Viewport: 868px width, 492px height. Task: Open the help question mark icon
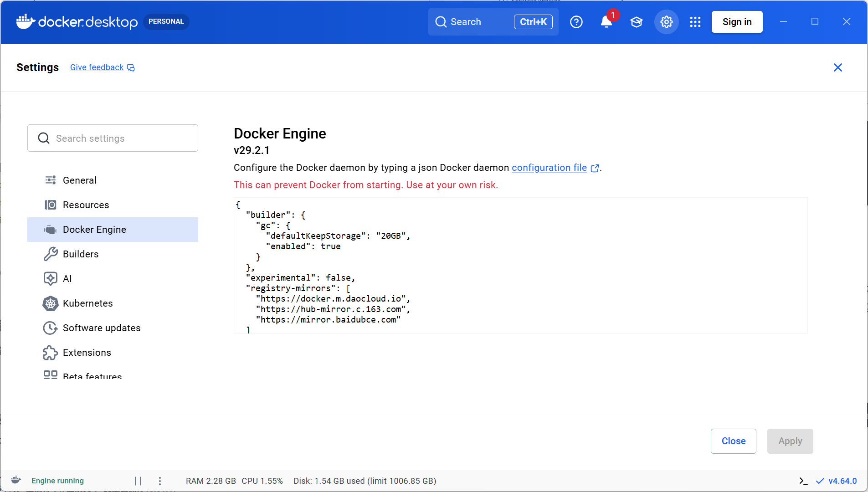(576, 22)
